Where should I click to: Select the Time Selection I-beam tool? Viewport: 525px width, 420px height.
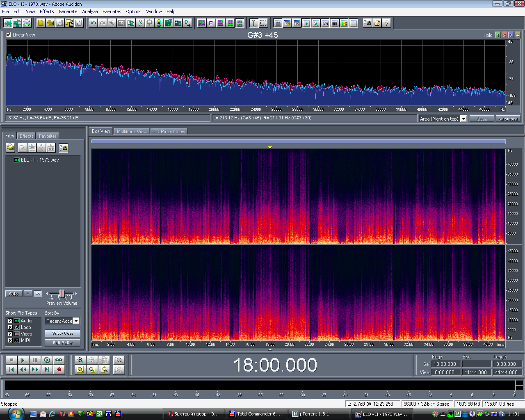pos(253,23)
